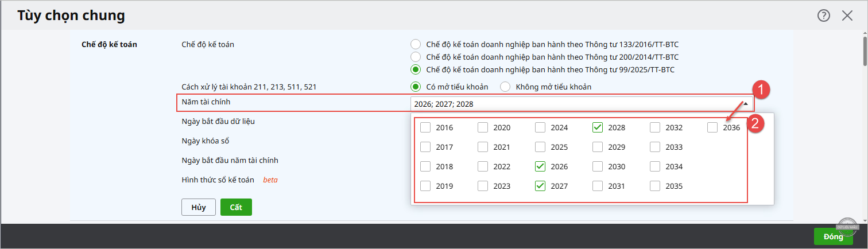The image size is (868, 249).
Task: Collapse the Năm tài chính dropdown arrow
Action: pos(745,104)
